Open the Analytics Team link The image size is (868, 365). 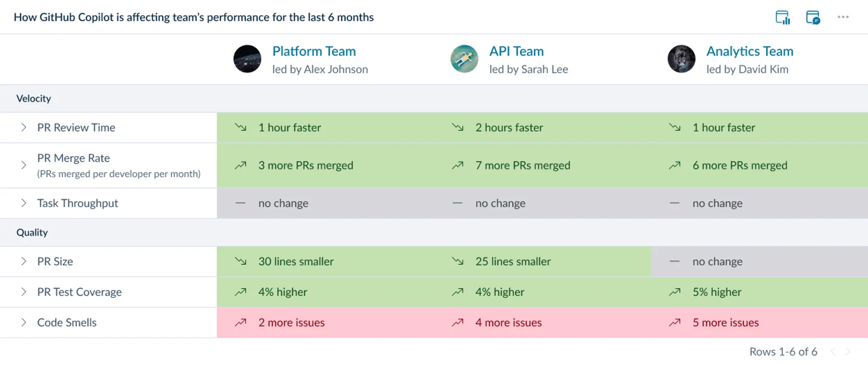point(750,51)
